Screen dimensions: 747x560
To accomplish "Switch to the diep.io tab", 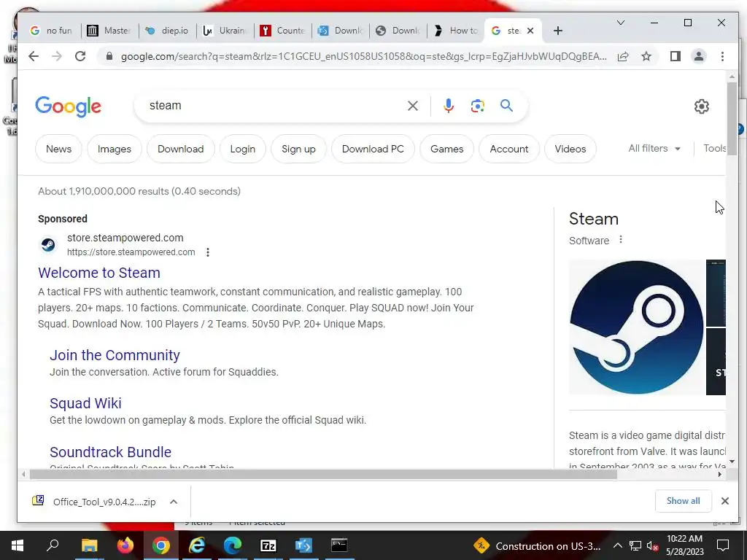I will click(x=167, y=31).
